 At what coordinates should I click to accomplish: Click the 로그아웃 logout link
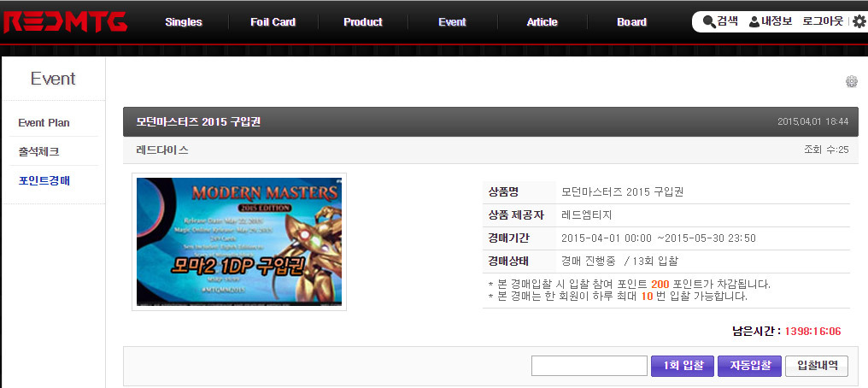point(823,21)
